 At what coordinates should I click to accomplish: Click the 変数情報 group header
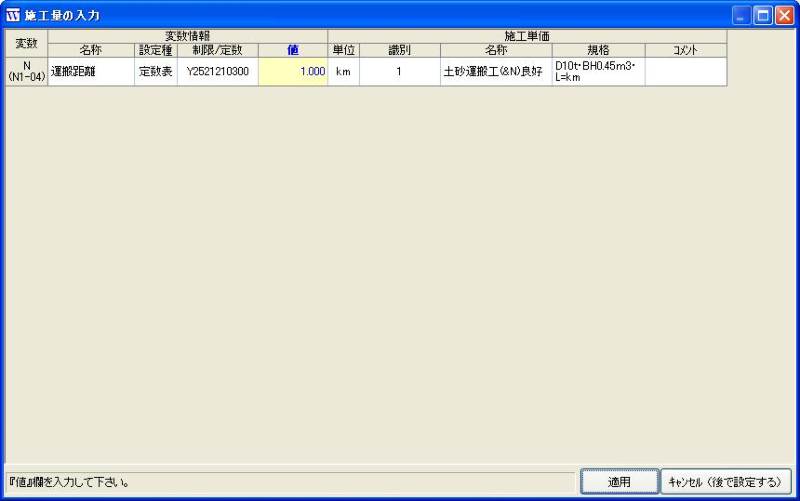coord(188,36)
